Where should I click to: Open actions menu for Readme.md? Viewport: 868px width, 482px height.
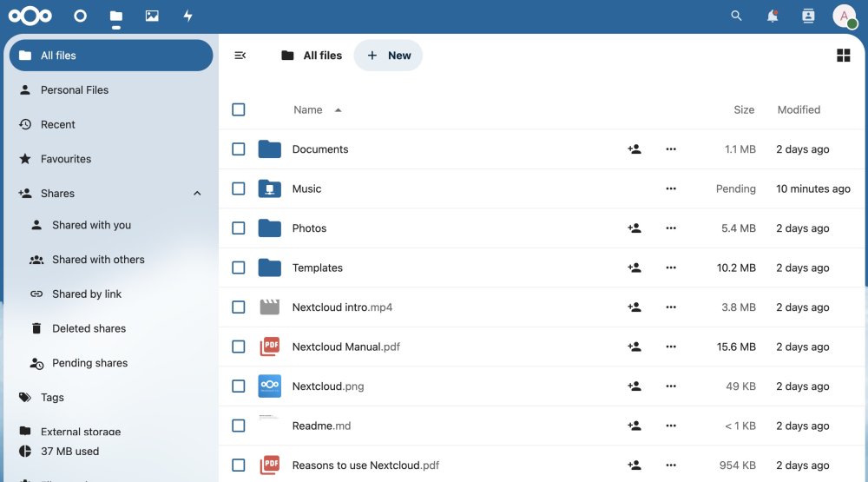click(x=671, y=426)
